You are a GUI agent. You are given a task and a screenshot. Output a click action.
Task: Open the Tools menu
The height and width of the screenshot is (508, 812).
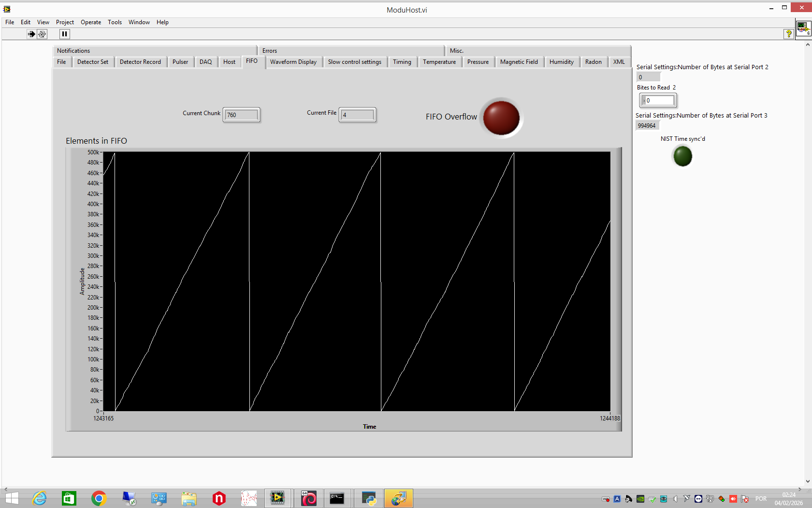[x=115, y=22]
